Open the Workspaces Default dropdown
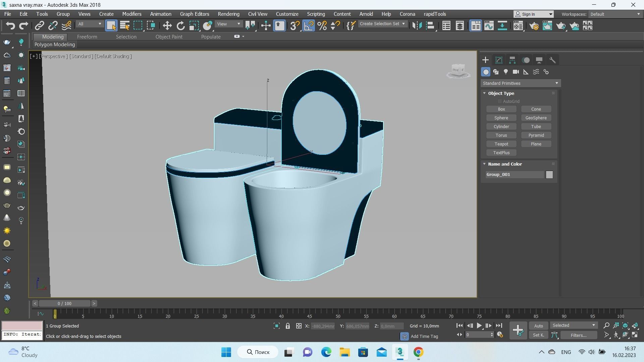This screenshot has height=362, width=644. click(615, 14)
